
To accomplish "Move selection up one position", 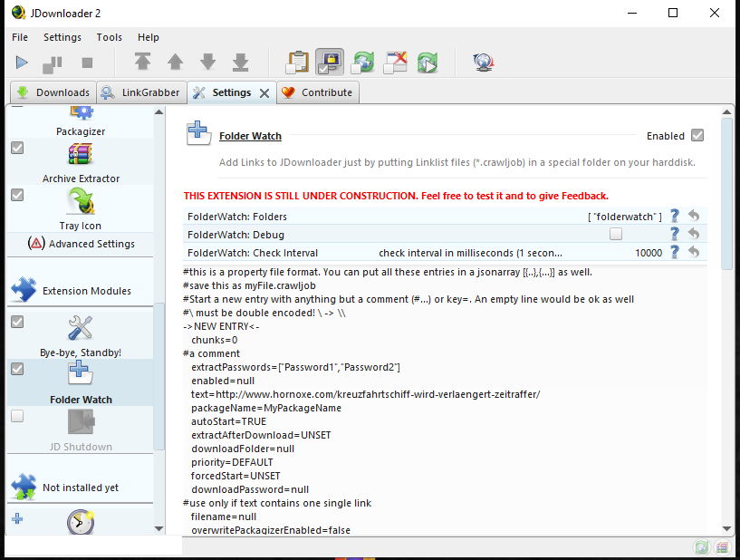I will coord(175,62).
